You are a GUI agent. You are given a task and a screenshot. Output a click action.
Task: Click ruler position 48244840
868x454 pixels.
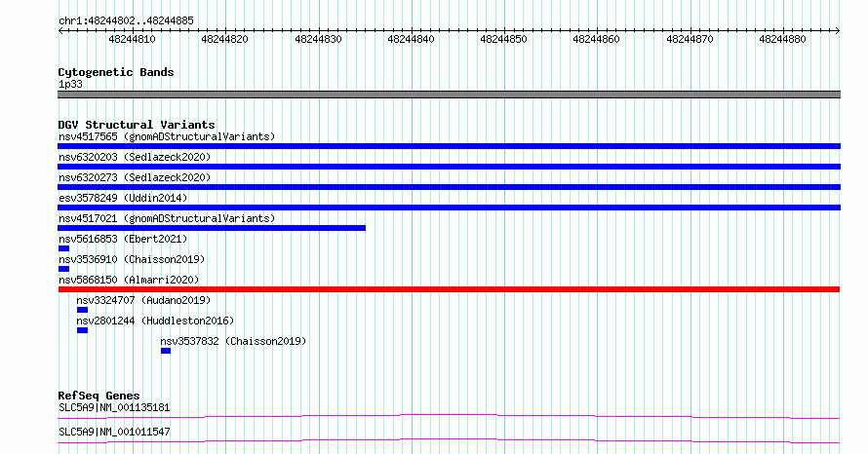tap(411, 39)
